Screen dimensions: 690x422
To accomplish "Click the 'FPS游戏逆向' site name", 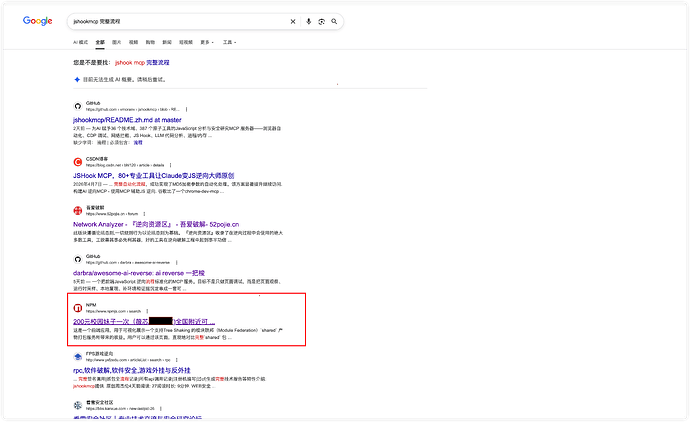I will pyautogui.click(x=99, y=354).
